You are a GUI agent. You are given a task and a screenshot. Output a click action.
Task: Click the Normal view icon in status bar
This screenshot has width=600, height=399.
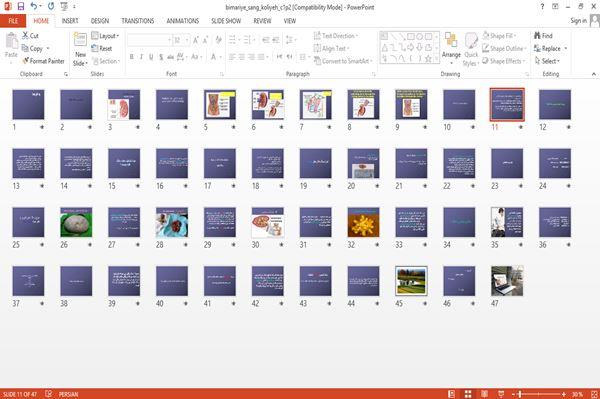point(452,394)
